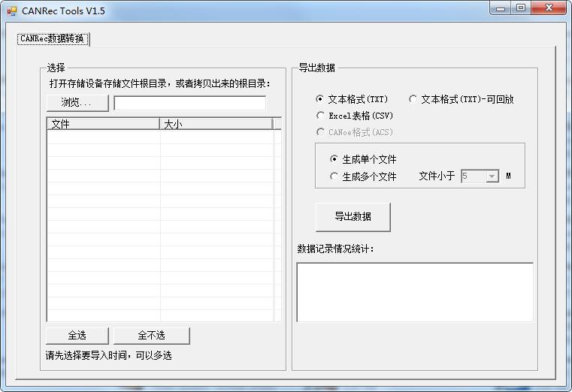The image size is (572, 392).
Task: Open the 文件小于 size dropdown
Action: [x=492, y=176]
